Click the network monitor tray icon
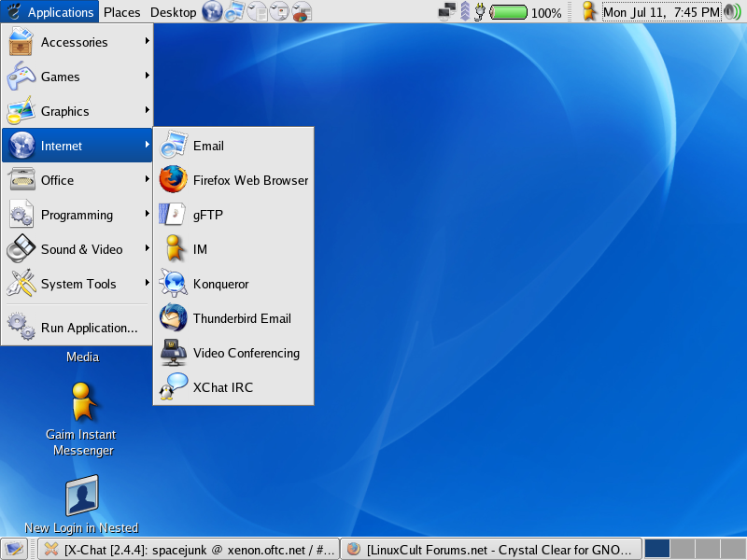Screen dimensions: 747x560 pyautogui.click(x=447, y=12)
